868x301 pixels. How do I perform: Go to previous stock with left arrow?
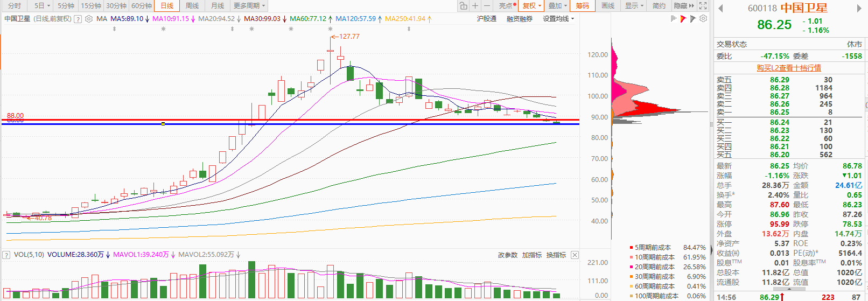pos(722,8)
